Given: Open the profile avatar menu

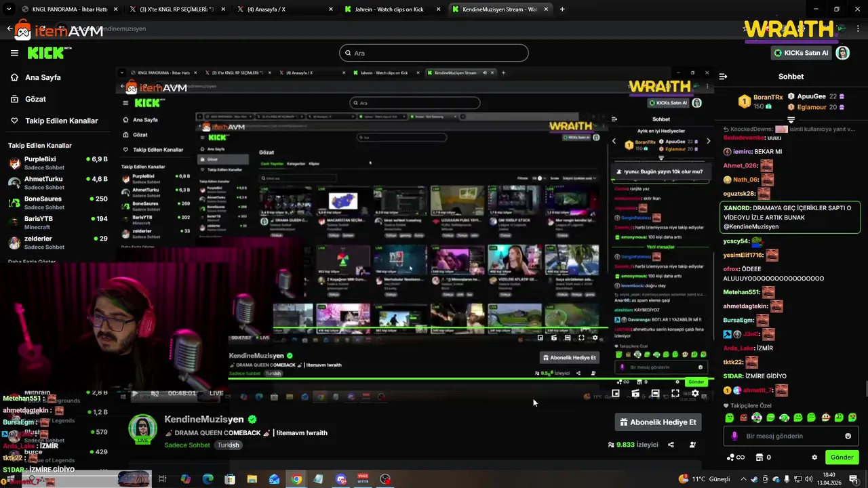Looking at the screenshot, I should tap(842, 53).
